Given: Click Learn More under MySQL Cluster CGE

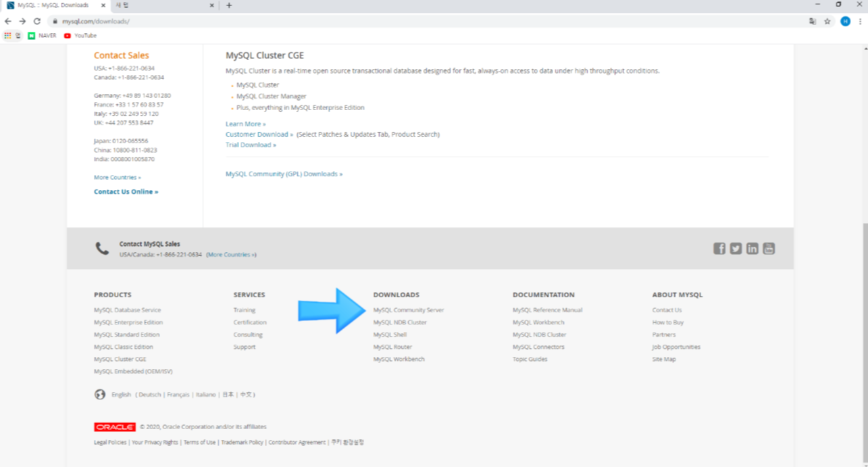Looking at the screenshot, I should 245,124.
